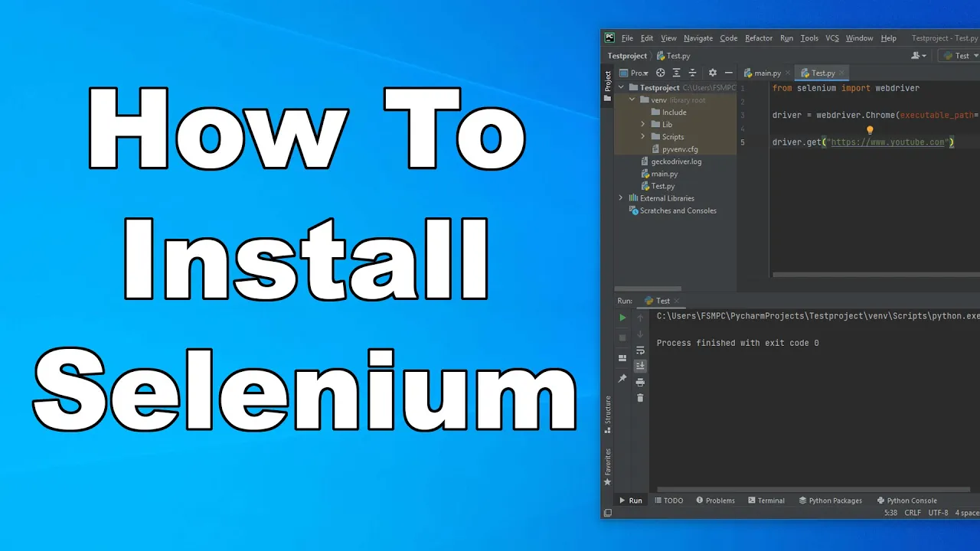Click the Expand All icon in Project panel
The height and width of the screenshot is (551, 980).
click(x=677, y=73)
